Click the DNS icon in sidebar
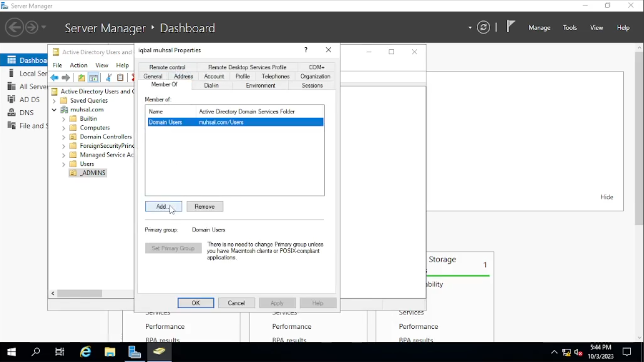Image resolution: width=644 pixels, height=362 pixels. (12, 113)
